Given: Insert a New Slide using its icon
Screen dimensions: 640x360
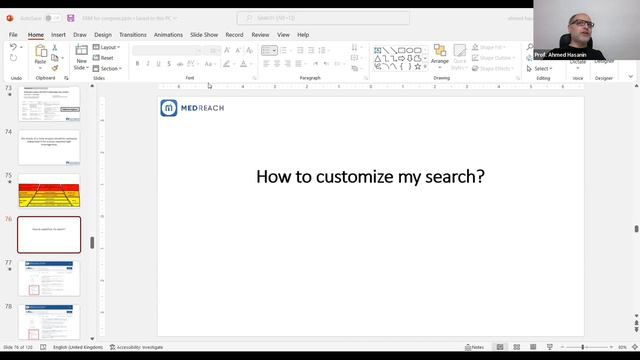Looking at the screenshot, I should pos(82,51).
